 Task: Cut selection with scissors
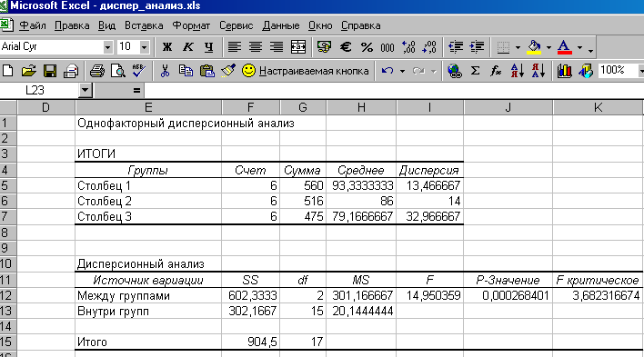(x=165, y=71)
